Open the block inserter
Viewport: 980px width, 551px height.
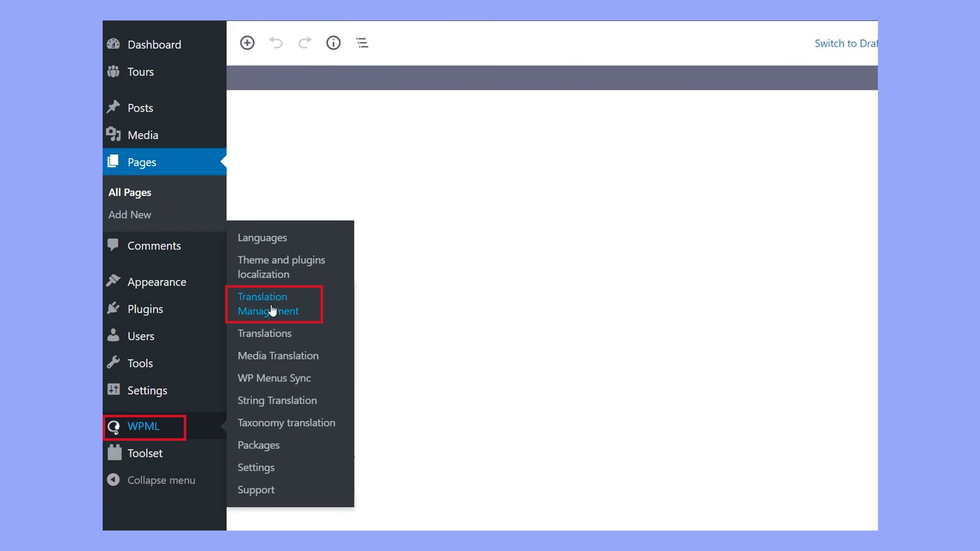click(247, 43)
